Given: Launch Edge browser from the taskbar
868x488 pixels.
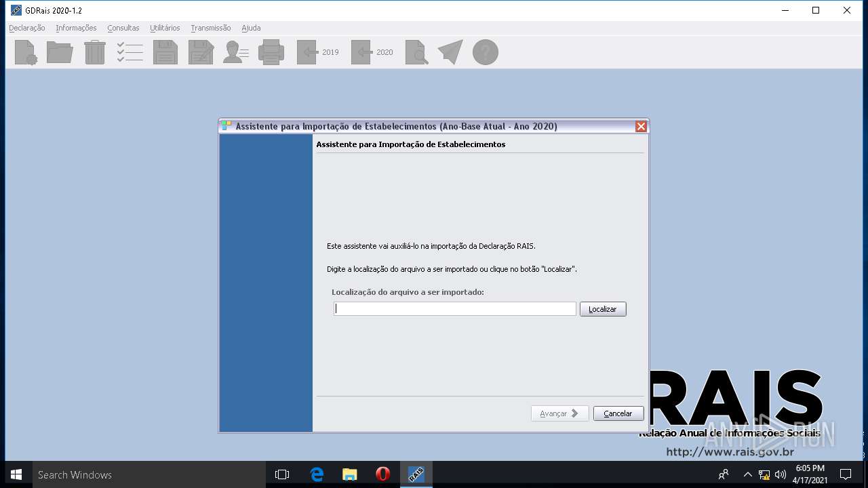Looking at the screenshot, I should tap(317, 474).
